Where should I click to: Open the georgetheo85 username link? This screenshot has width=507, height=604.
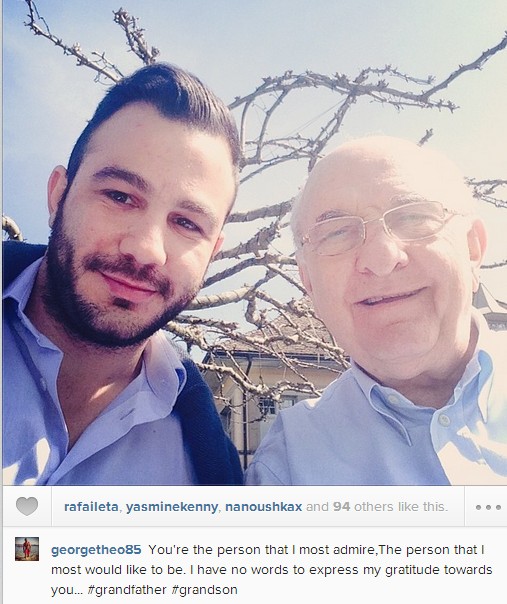click(96, 550)
